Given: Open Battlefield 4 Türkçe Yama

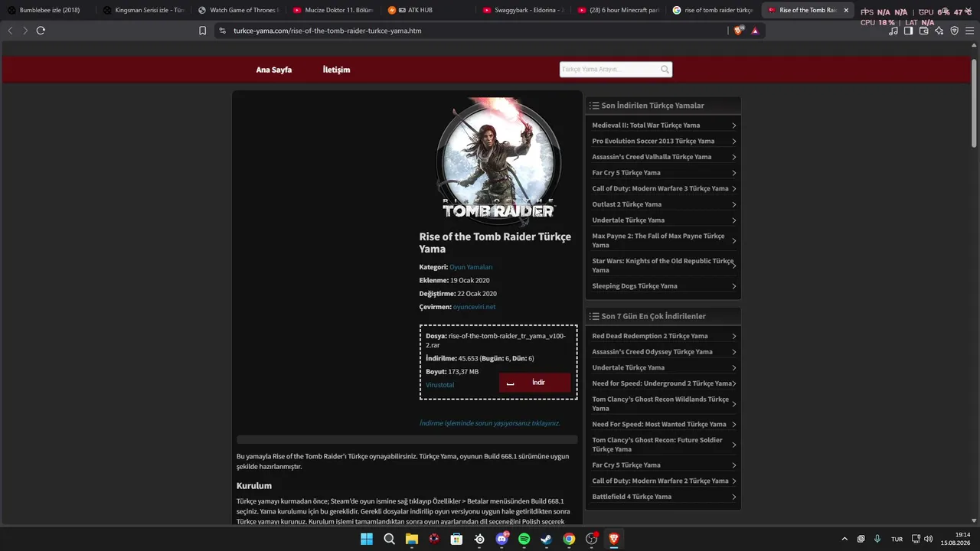Looking at the screenshot, I should tap(632, 497).
